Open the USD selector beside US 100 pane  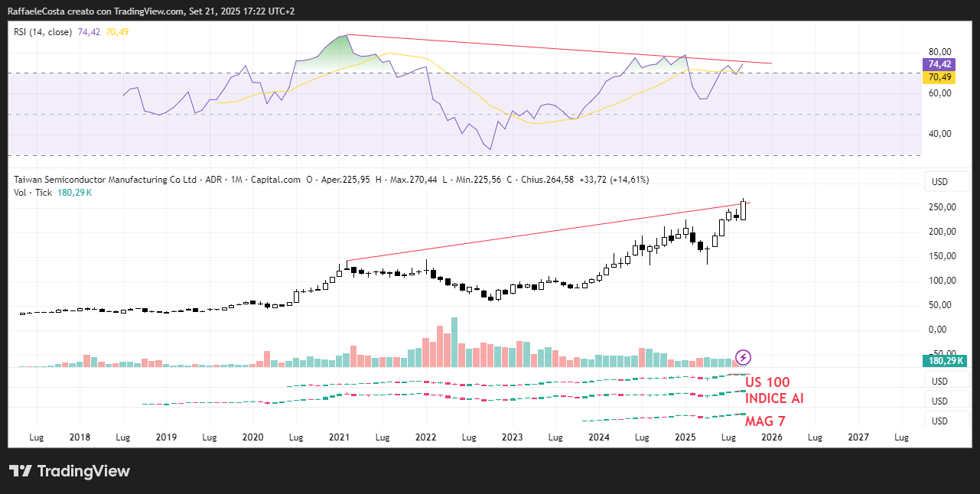coord(938,382)
